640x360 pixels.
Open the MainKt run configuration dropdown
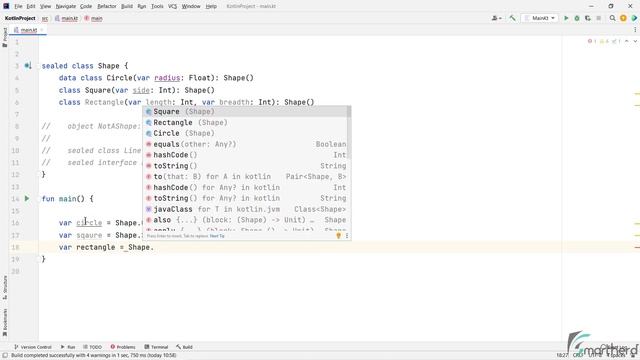pyautogui.click(x=540, y=18)
